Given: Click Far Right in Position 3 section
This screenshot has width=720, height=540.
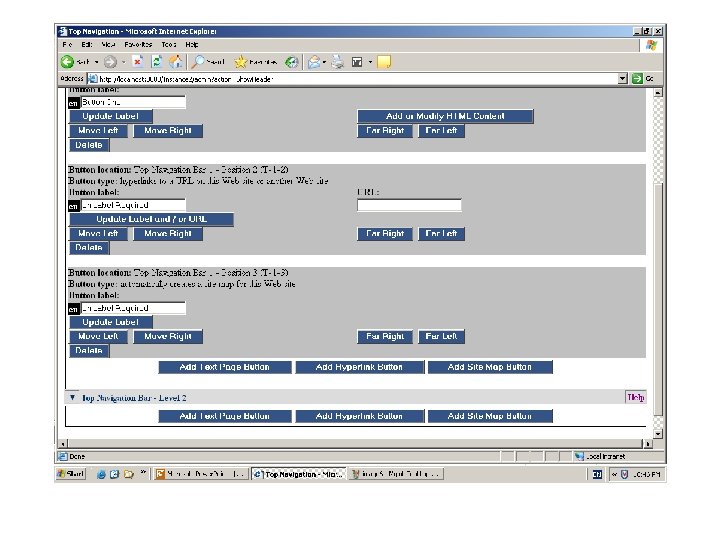Looking at the screenshot, I should coord(385,337).
